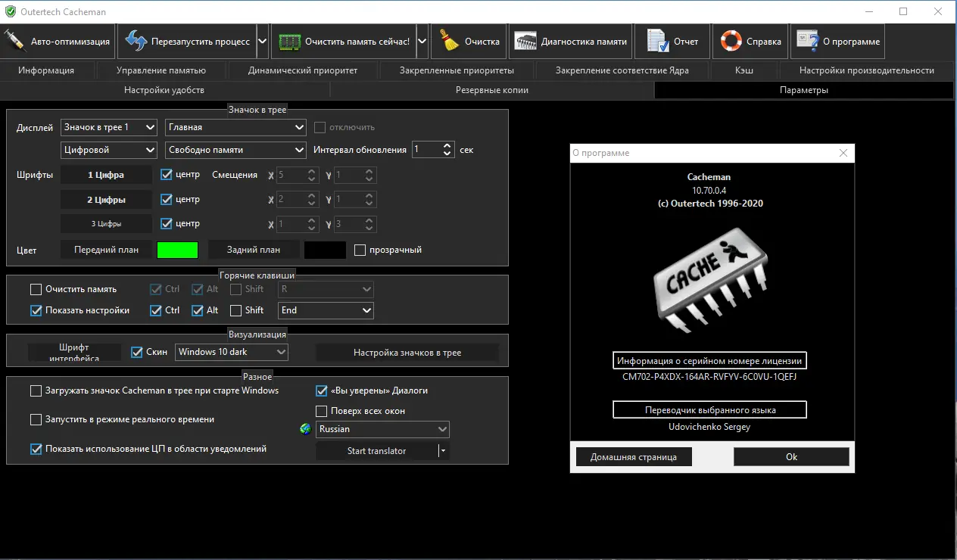Click the green shield icon in title bar
Viewport: 957px width, 560px height.
tap(10, 12)
